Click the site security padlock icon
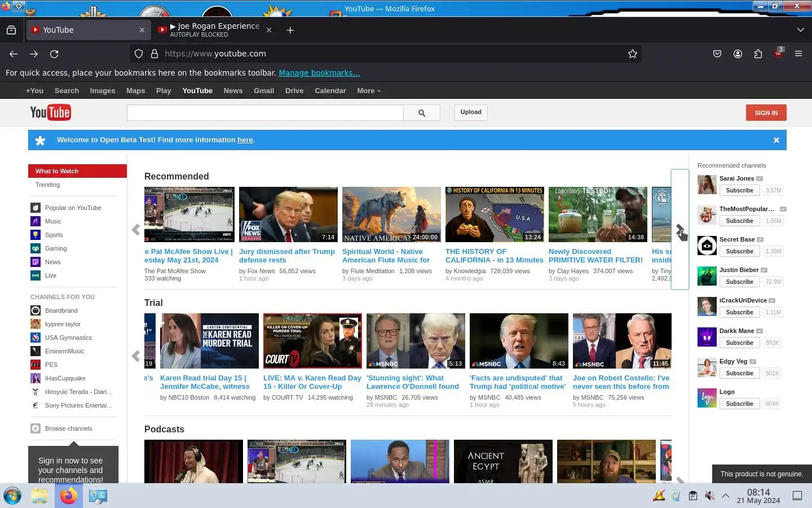Image resolution: width=812 pixels, height=508 pixels. 154,54
